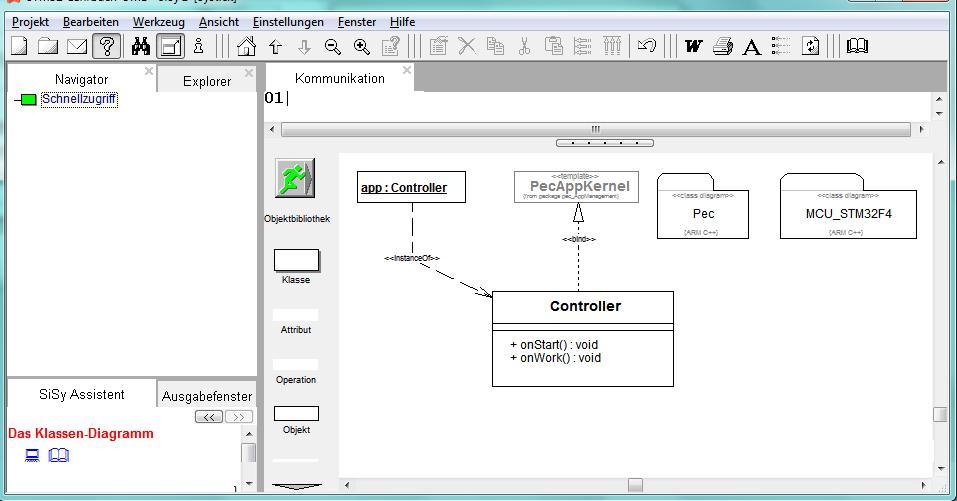Viewport: 957px width, 501px height.
Task: Click the splitter handle with dots
Action: click(605, 143)
